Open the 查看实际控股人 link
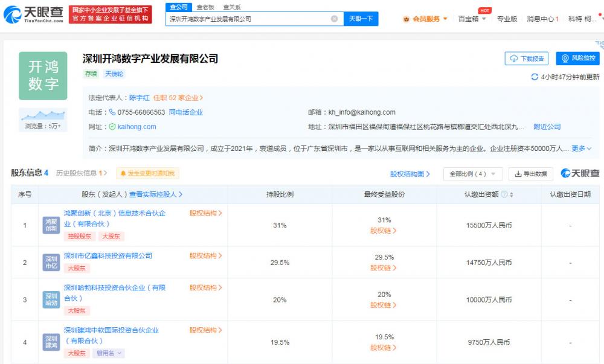 [156, 194]
